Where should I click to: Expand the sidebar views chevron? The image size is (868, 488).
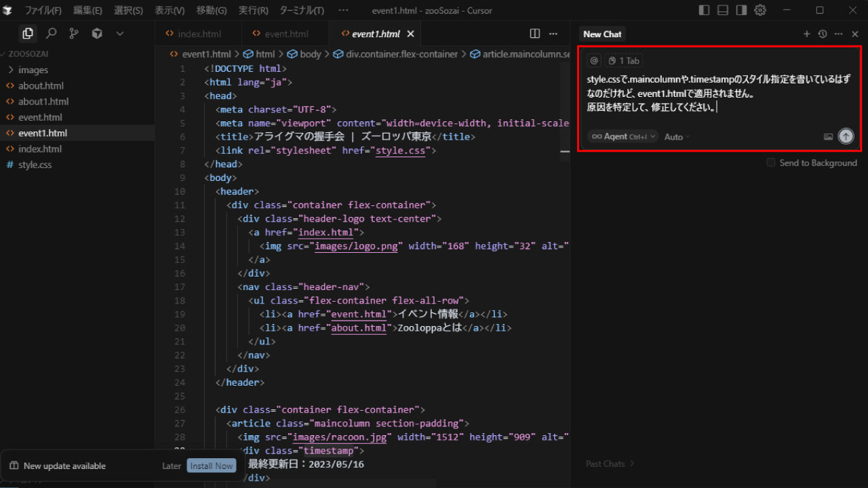tap(120, 33)
